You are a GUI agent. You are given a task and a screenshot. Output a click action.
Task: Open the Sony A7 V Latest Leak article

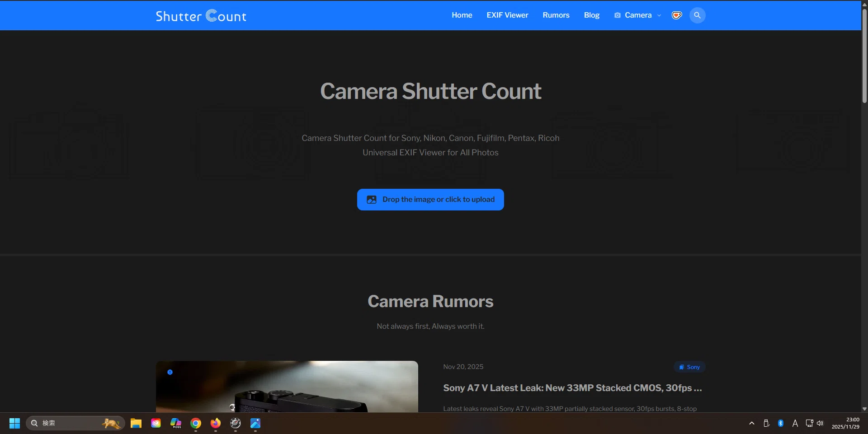(x=572, y=388)
